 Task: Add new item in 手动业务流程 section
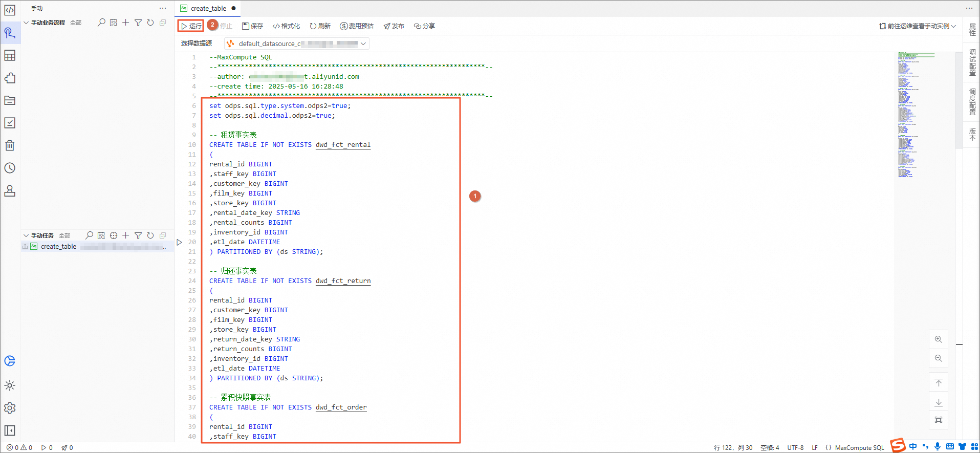pyautogui.click(x=126, y=23)
